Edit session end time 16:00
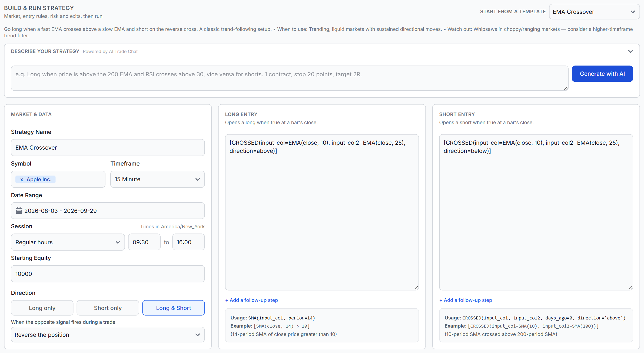Screen dimensions: 644x353 pos(188,242)
